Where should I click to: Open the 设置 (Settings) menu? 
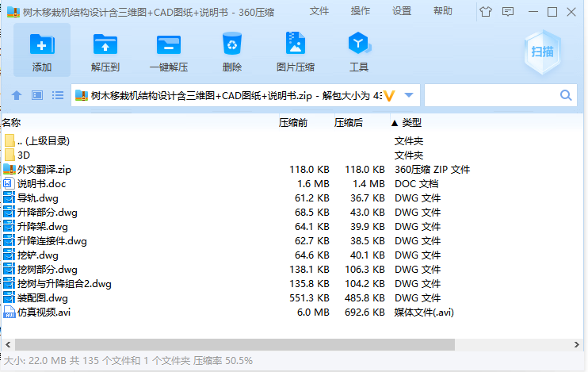pos(402,11)
